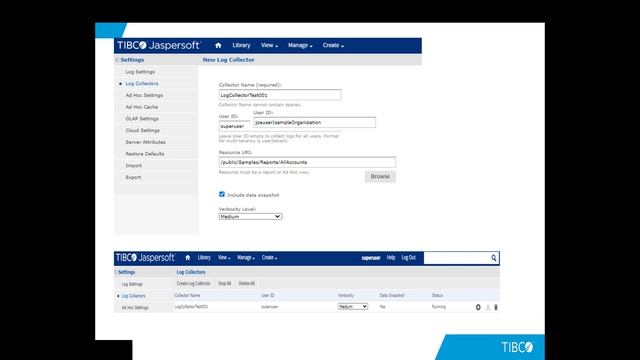The image size is (640, 360).
Task: Select Restore Defaults in sidebar
Action: (145, 154)
